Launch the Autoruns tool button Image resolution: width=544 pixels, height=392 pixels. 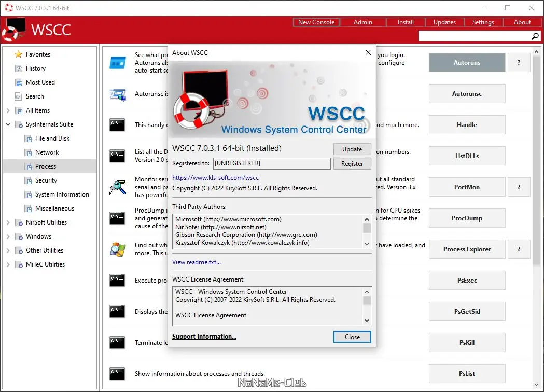tap(467, 63)
